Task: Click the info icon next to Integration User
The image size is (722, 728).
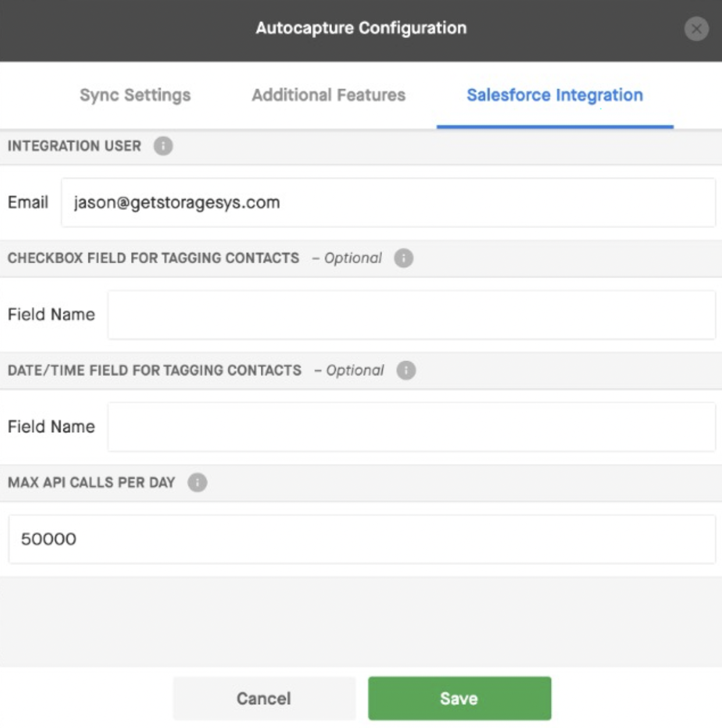Action: coord(163,146)
